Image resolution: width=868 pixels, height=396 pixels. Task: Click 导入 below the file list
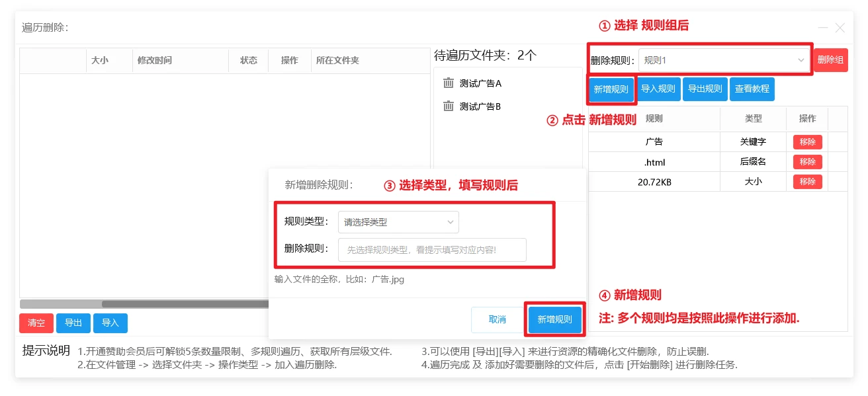click(x=110, y=323)
